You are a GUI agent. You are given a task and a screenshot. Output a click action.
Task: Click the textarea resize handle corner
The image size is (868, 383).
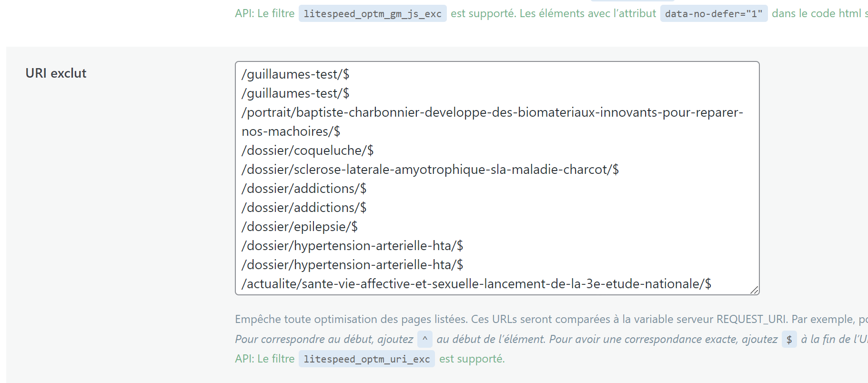754,290
